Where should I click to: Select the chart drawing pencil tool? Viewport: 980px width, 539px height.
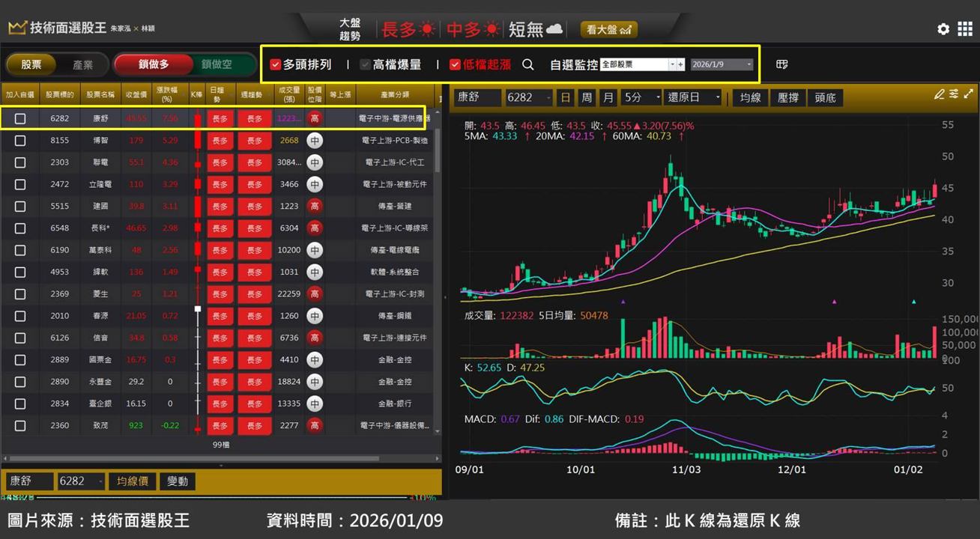pos(940,94)
